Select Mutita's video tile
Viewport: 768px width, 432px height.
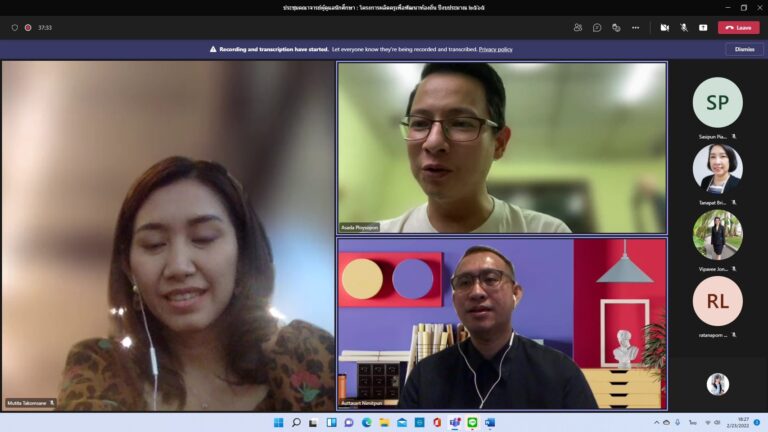[x=168, y=235]
